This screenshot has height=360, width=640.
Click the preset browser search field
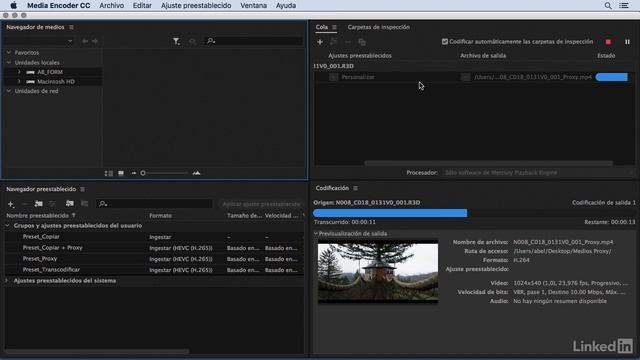pos(154,204)
